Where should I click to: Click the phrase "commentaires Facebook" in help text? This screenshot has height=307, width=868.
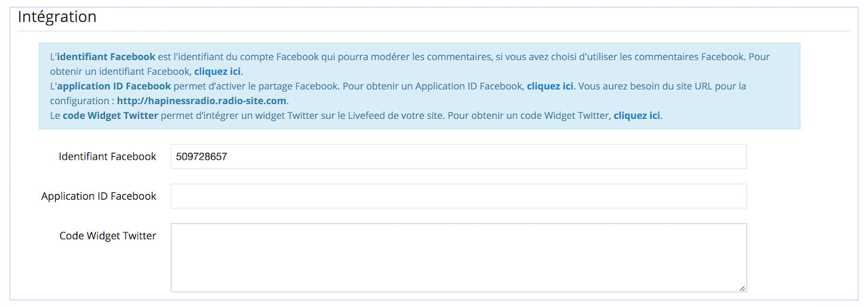pos(686,57)
